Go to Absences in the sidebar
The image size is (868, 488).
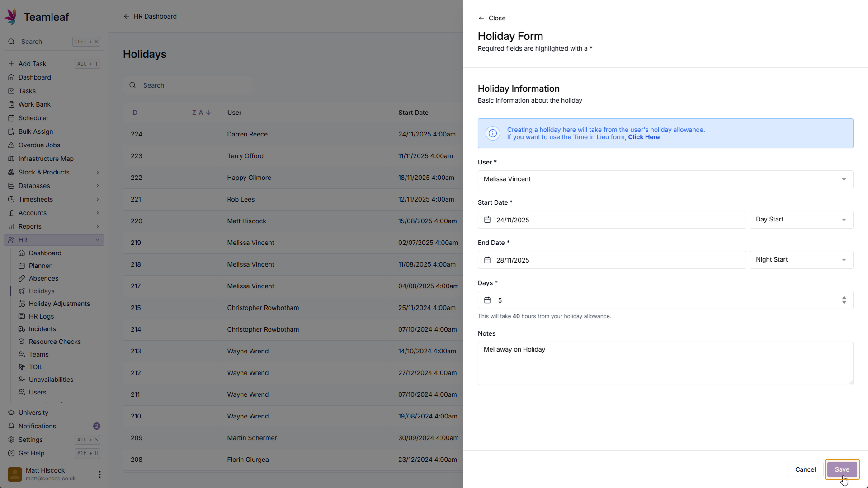[43, 278]
